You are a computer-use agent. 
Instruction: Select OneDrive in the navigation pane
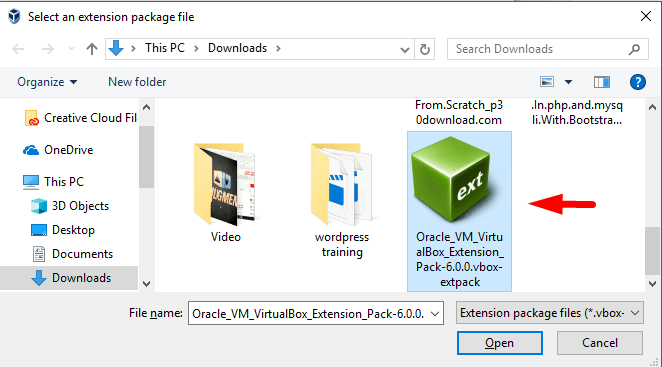pos(58,150)
